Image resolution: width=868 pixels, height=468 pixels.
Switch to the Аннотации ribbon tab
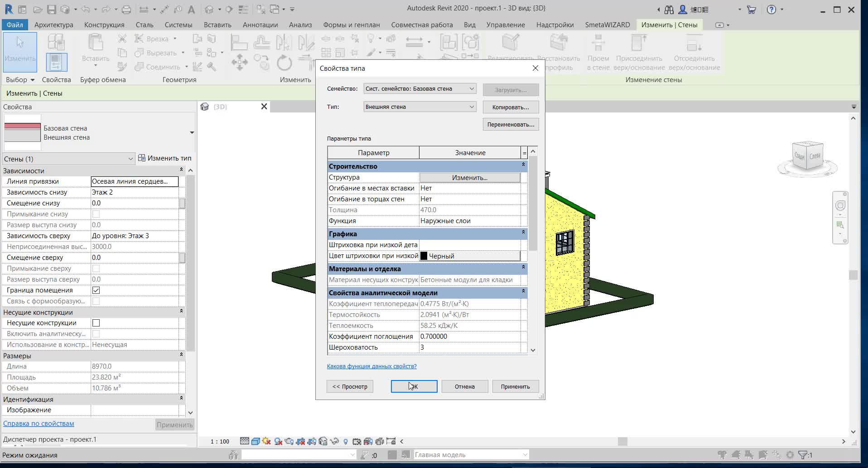coord(260,25)
